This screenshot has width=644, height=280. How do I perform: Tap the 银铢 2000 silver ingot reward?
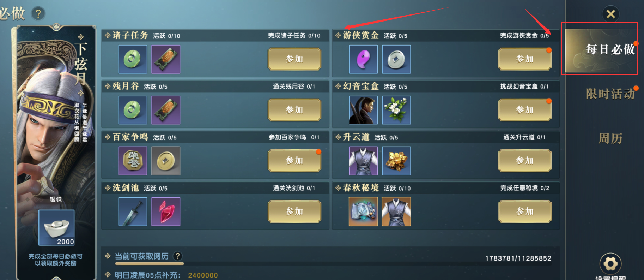click(56, 227)
